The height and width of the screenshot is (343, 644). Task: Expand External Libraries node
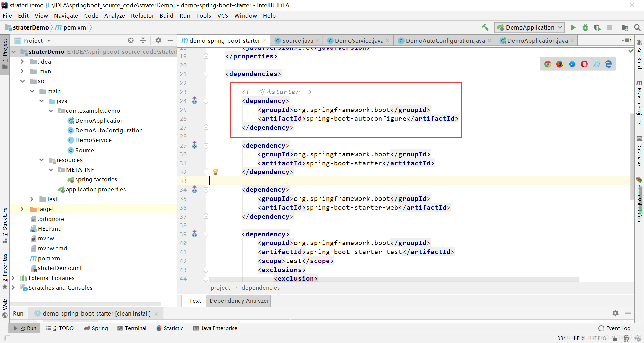pyautogui.click(x=13, y=278)
